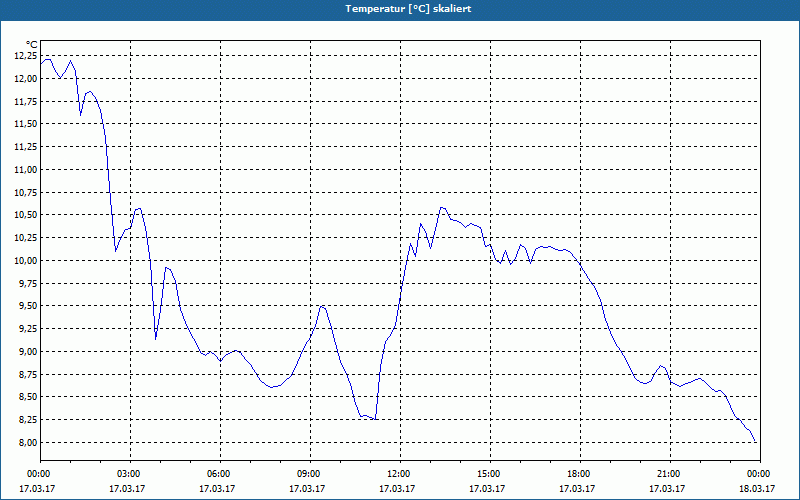Screen dimensions: 800x500
Task: Click the 10,00 y-axis value
Action: 26,261
